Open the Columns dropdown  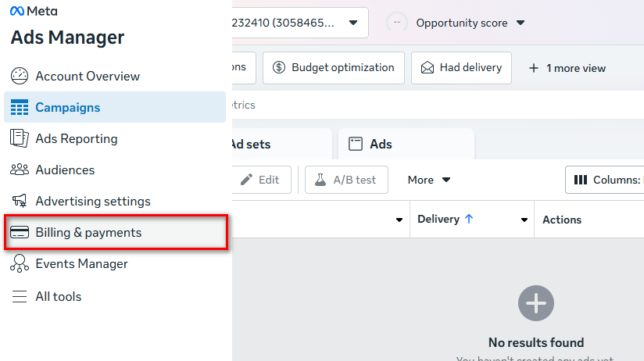pos(606,180)
